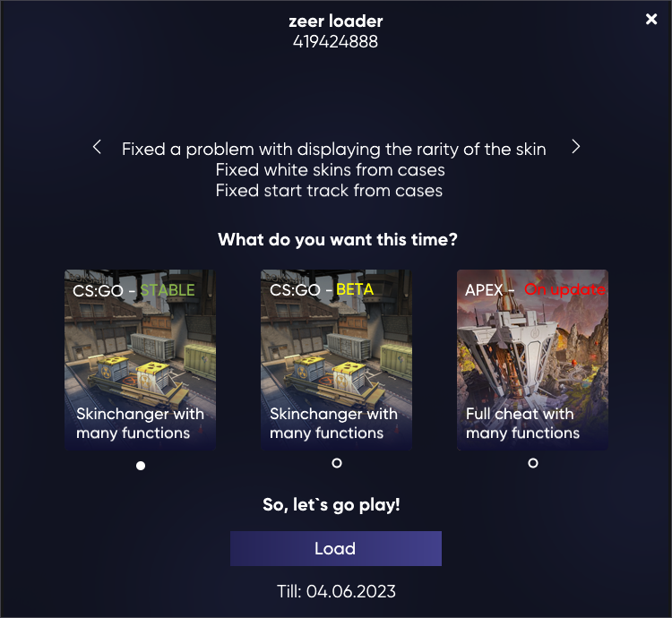
Task: Click the What do you want this time heading
Action: point(338,239)
